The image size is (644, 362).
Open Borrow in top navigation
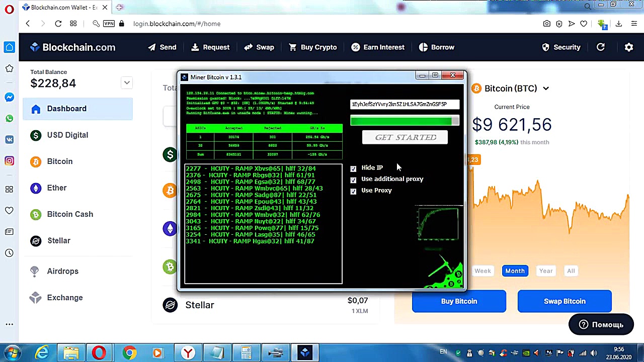tap(436, 47)
